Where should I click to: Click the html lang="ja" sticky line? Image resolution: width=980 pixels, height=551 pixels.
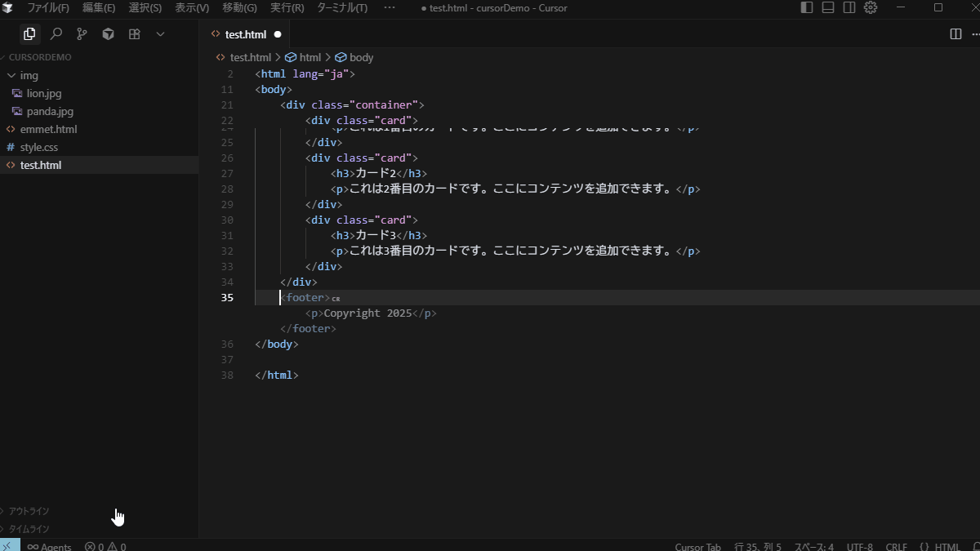[305, 73]
